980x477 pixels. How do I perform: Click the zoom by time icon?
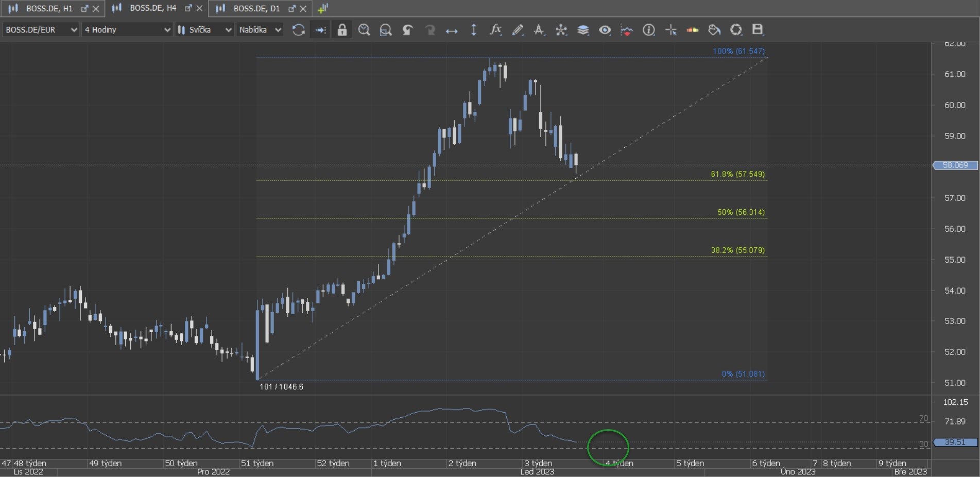364,30
